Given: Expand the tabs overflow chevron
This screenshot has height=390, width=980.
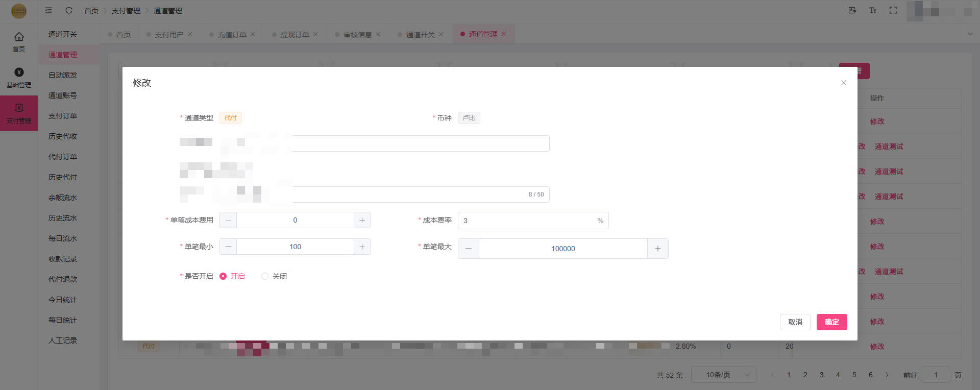Looking at the screenshot, I should (970, 34).
